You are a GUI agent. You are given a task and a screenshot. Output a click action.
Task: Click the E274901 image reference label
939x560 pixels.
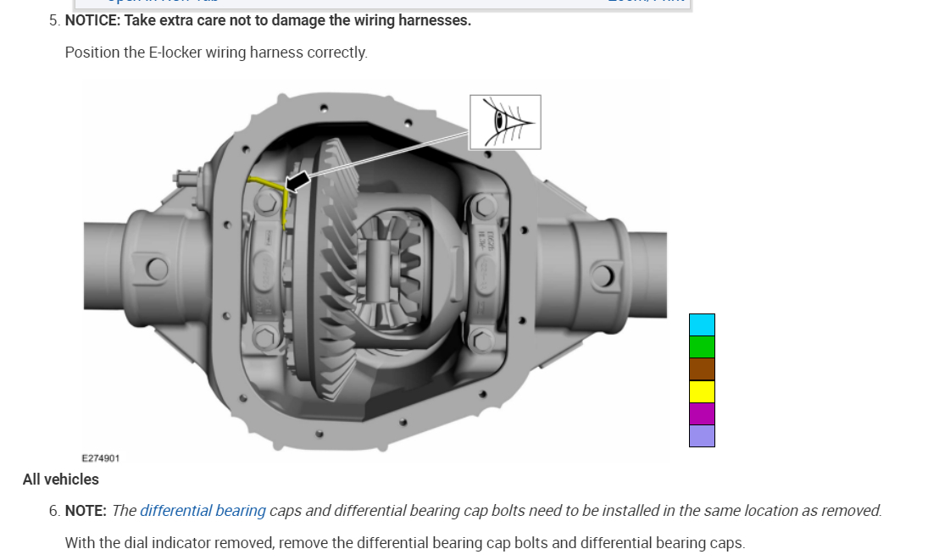(101, 458)
